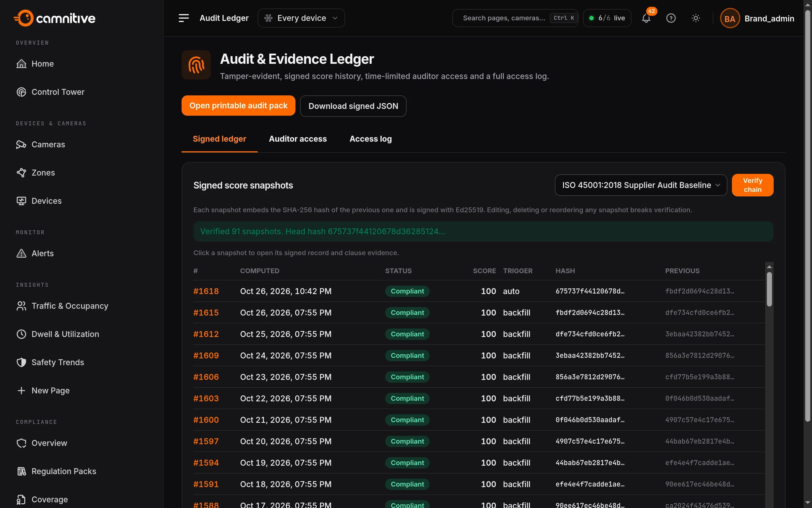Click the Verify chain button
This screenshot has width=812, height=508.
752,185
